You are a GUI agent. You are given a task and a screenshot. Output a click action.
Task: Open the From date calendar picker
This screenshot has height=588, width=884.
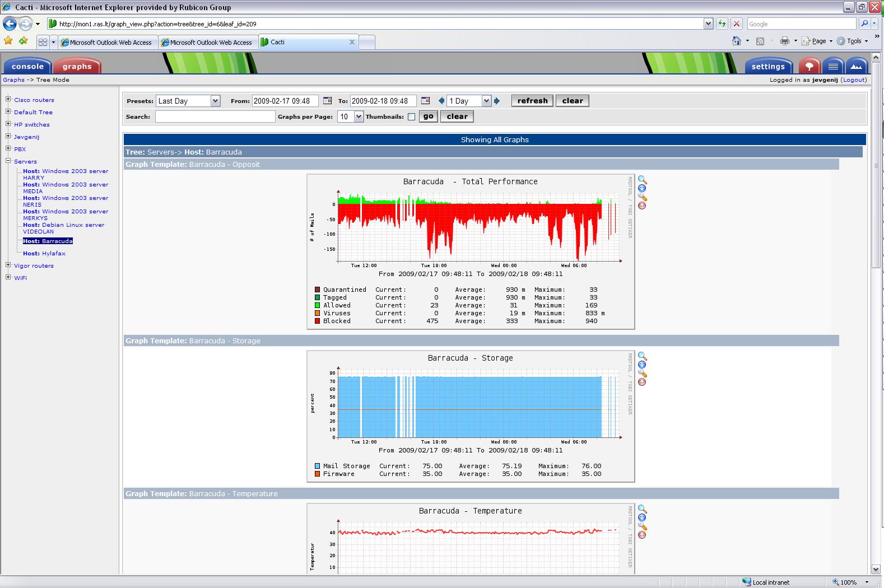(x=327, y=101)
